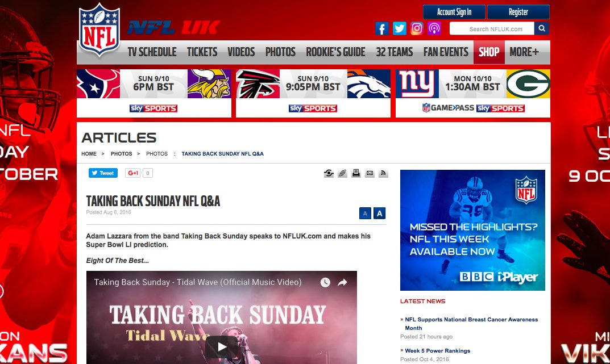This screenshot has height=364, width=610.
Task: Open the Videos menu
Action: (x=241, y=52)
